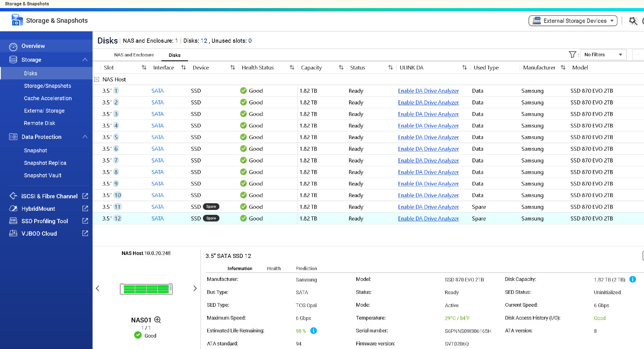Collapse the NAS Host group

97,79
